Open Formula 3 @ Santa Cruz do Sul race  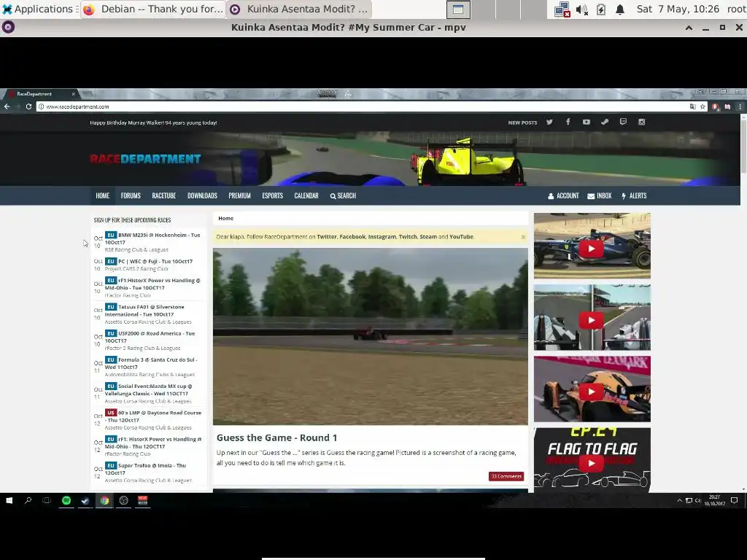pyautogui.click(x=152, y=363)
